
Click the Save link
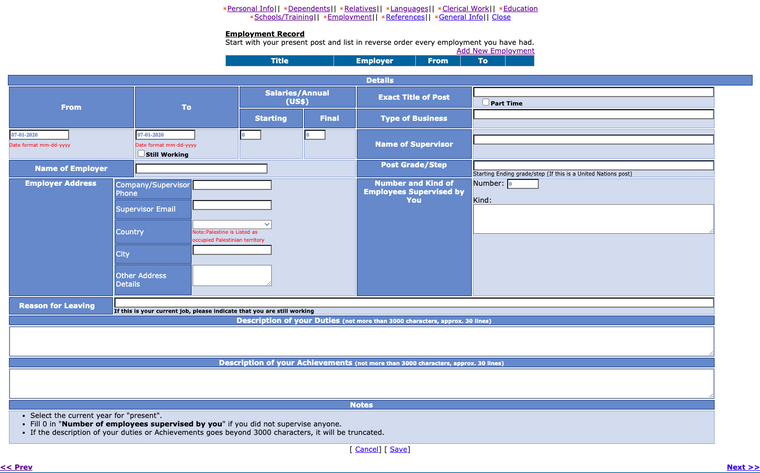click(399, 449)
